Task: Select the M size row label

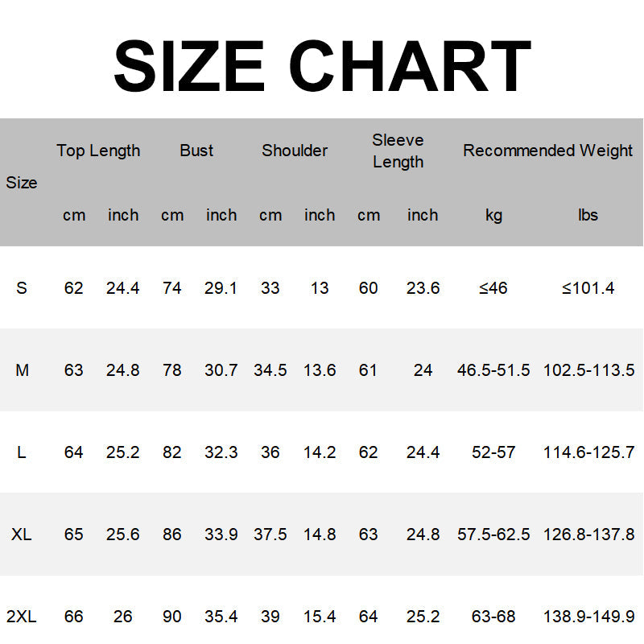Action: (x=22, y=370)
